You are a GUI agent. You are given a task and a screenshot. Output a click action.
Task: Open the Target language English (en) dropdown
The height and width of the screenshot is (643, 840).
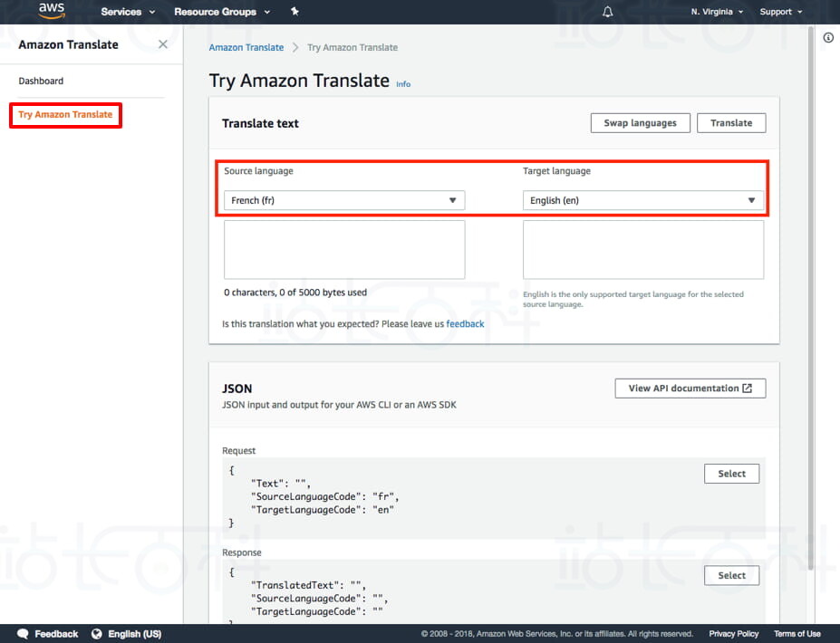point(643,200)
